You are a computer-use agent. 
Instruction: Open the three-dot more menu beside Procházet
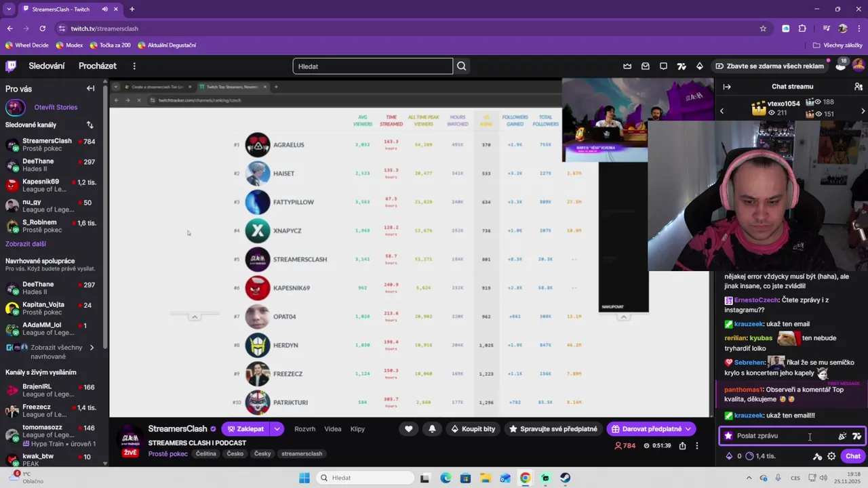[134, 66]
